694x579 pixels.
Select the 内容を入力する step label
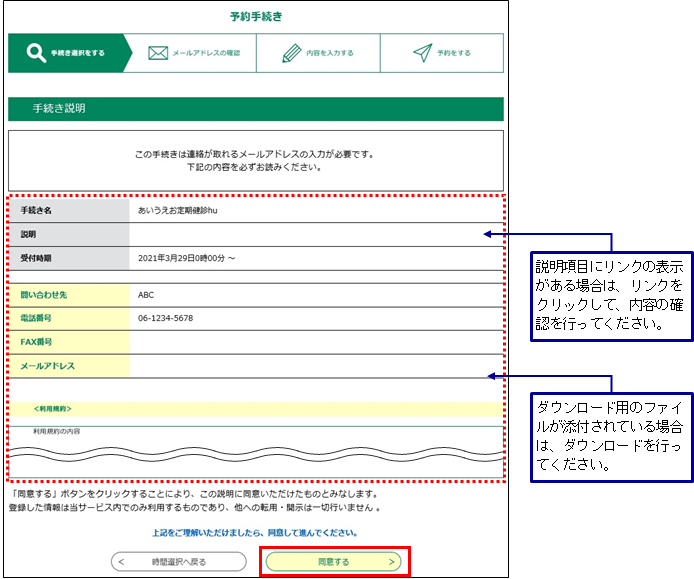330,53
